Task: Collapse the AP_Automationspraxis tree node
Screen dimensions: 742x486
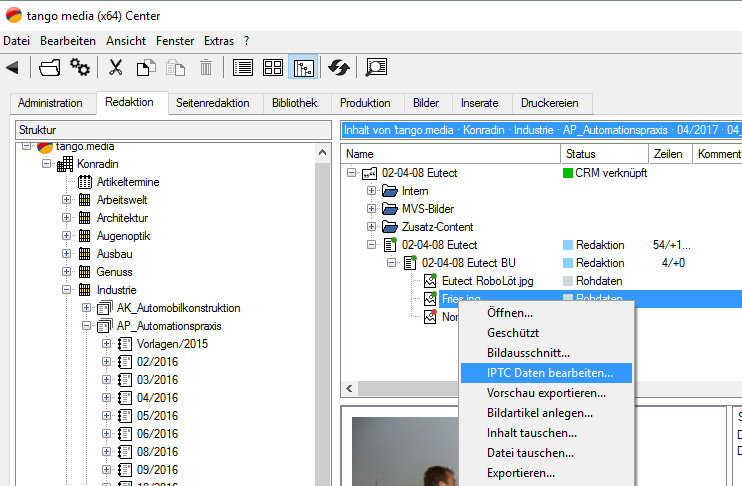Action: click(x=87, y=326)
